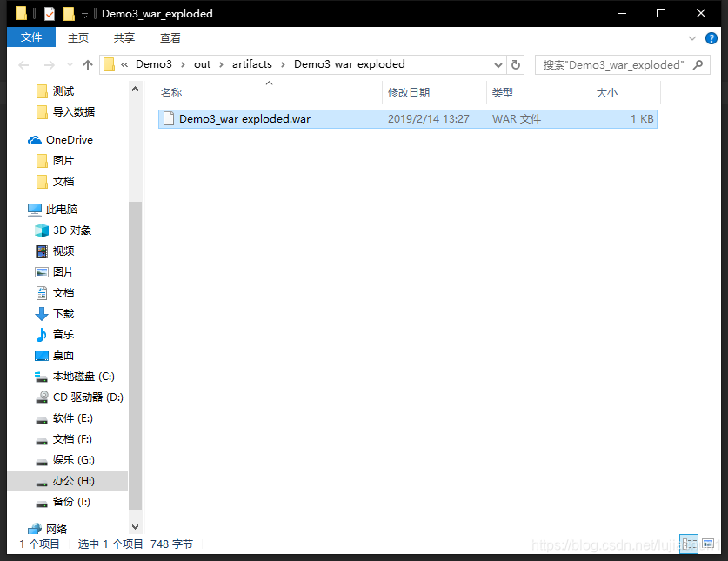
Task: Click the search magnifier icon
Action: (698, 65)
